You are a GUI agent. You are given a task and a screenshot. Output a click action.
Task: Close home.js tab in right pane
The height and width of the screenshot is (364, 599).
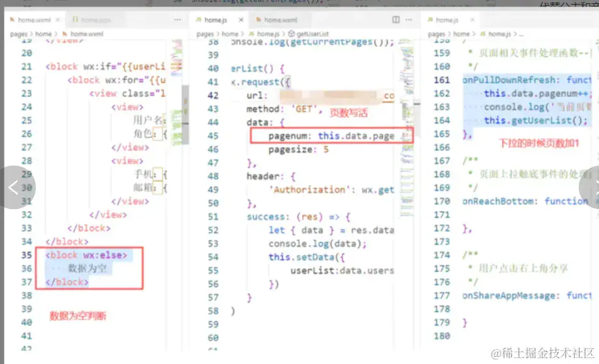coord(472,20)
